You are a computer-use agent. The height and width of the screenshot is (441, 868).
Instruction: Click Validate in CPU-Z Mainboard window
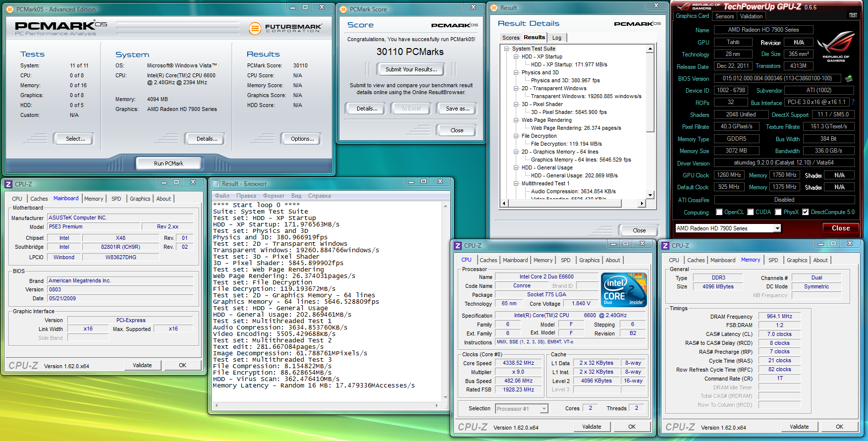142,365
